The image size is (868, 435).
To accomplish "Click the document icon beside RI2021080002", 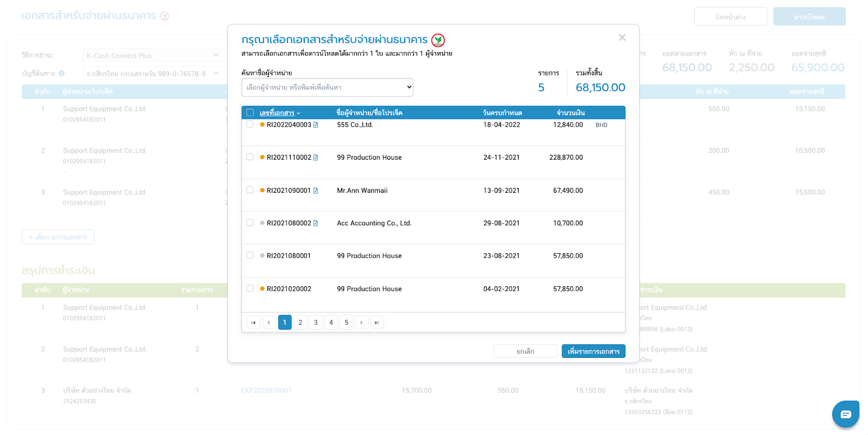I will (316, 223).
